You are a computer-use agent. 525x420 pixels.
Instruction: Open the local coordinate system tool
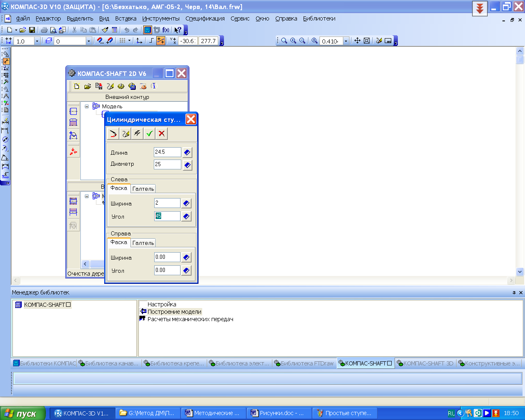tap(139, 41)
